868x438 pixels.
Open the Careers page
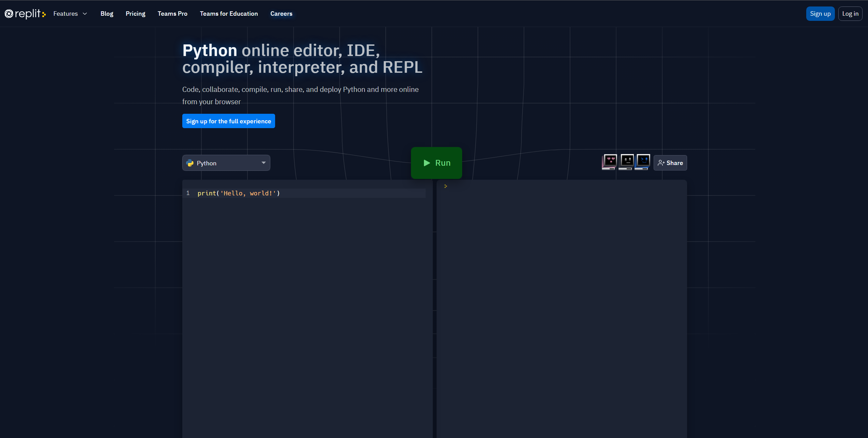pyautogui.click(x=281, y=14)
